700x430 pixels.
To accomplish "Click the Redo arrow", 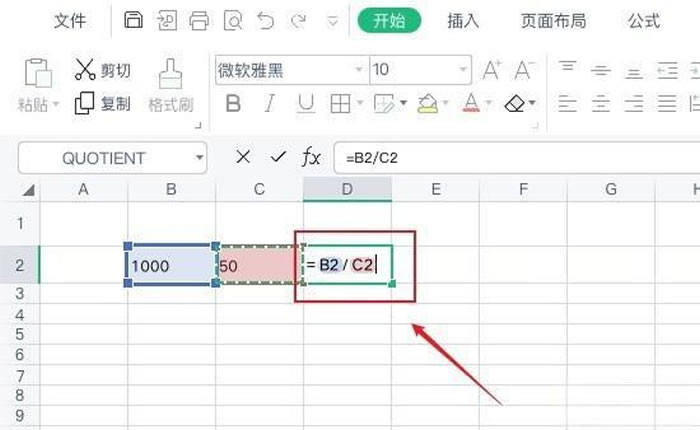I will pyautogui.click(x=298, y=21).
